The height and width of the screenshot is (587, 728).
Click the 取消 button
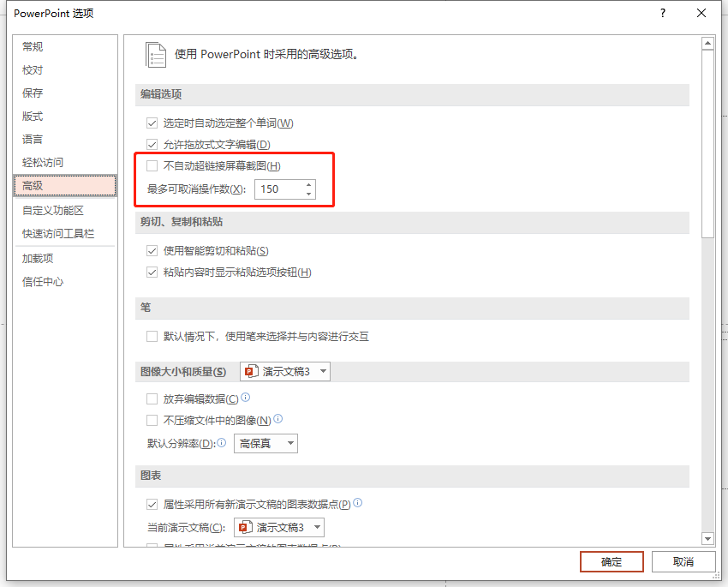683,562
